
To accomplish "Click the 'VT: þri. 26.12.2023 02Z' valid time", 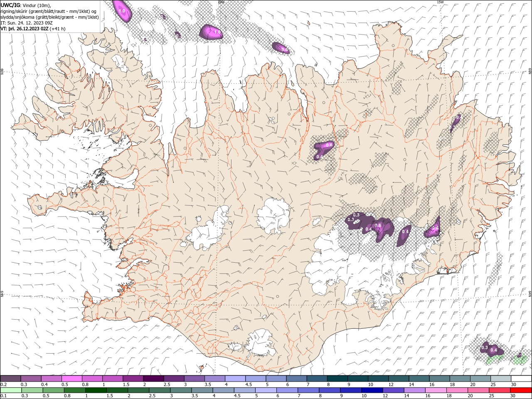I will [24, 29].
